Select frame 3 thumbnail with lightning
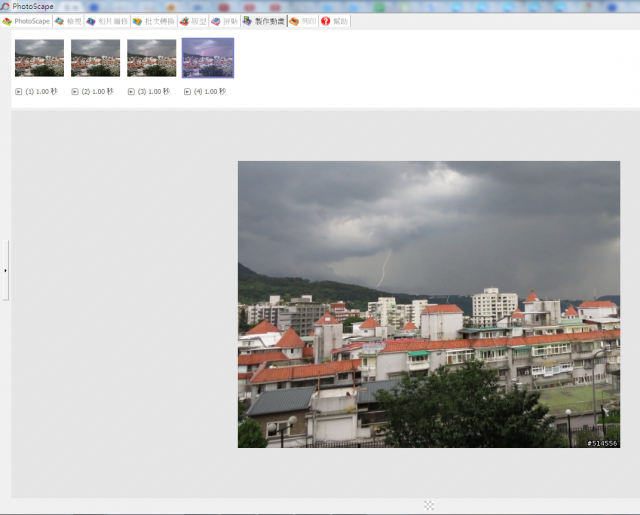The width and height of the screenshot is (640, 515). point(151,58)
